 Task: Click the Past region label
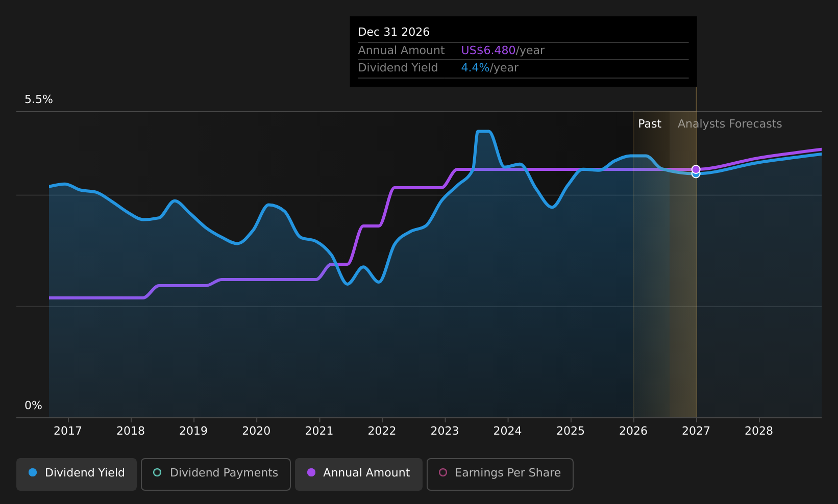click(x=650, y=124)
